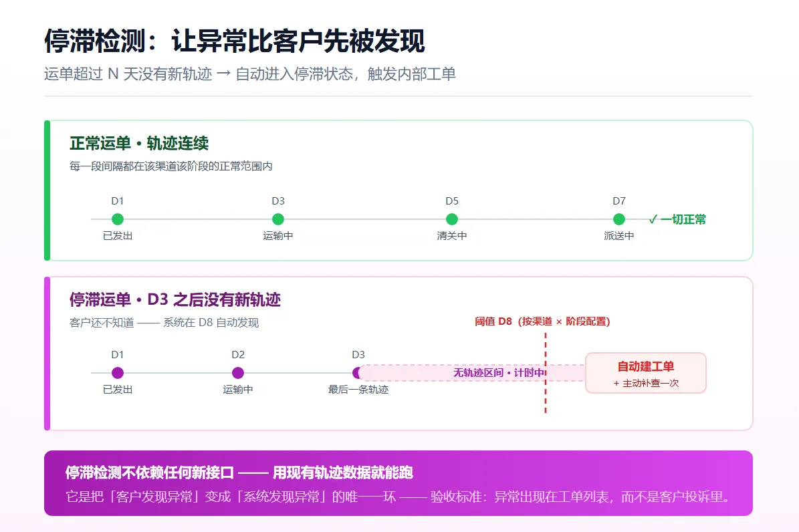Click the purple D1 dot in 停滞运单 timeline
The image size is (799, 532).
(117, 373)
